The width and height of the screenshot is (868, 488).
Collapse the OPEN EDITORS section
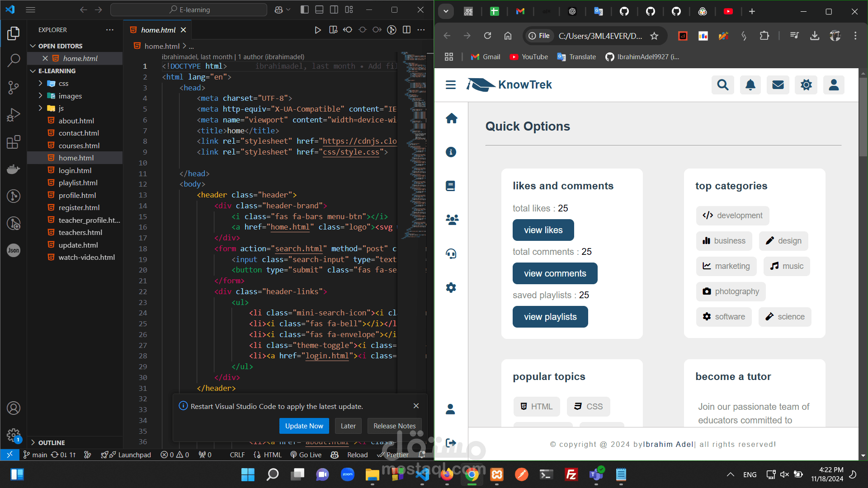coord(60,46)
